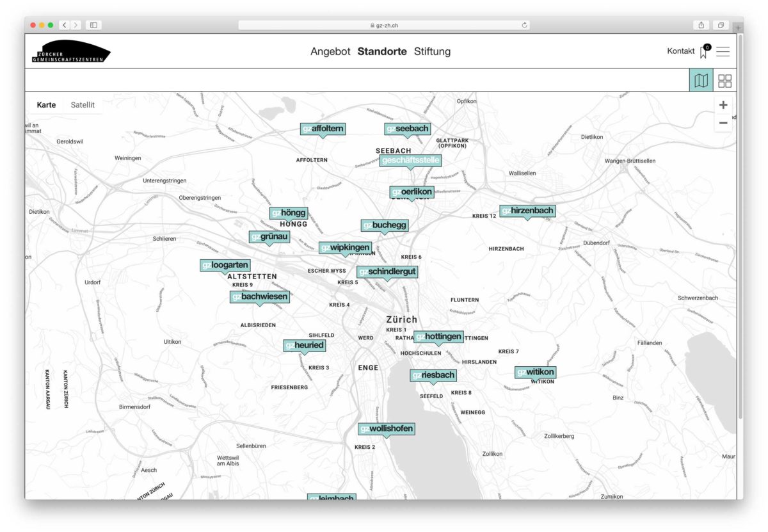Select the gz hirzenbach map marker
This screenshot has width=768, height=532.
[527, 211]
